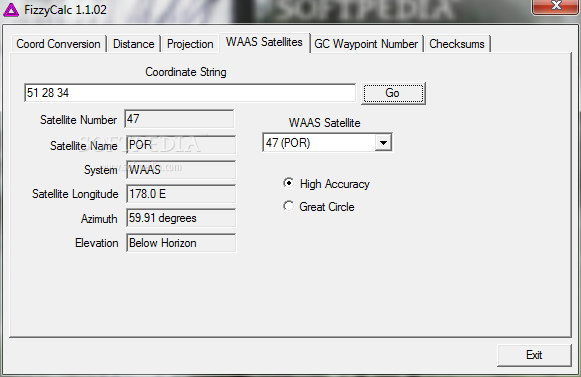Switch to the Coord Conversion tab

[59, 44]
